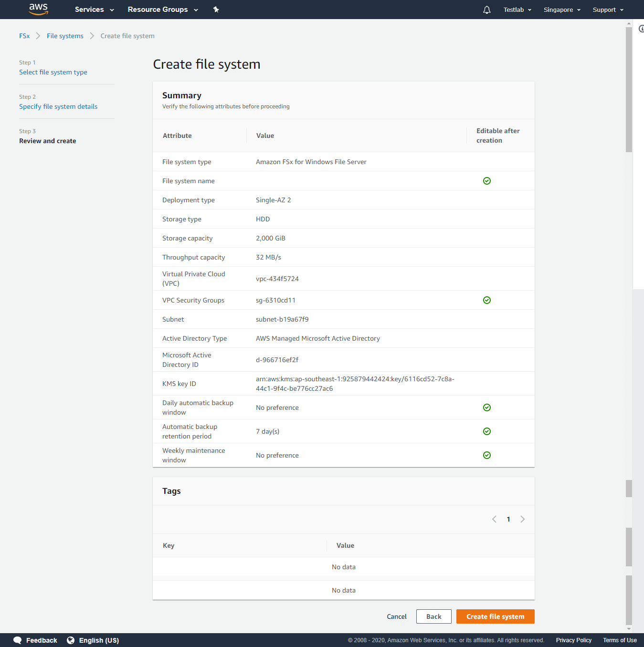
Task: Click the Amazon FSx for Windows File Server value
Action: (x=311, y=162)
